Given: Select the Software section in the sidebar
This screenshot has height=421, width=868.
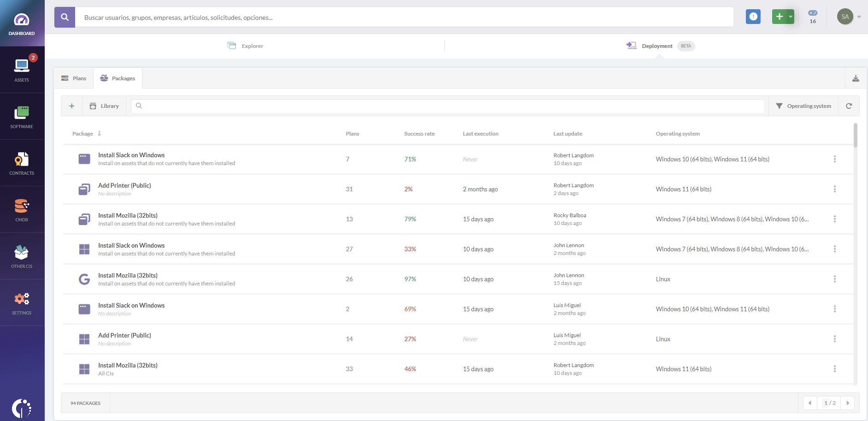Looking at the screenshot, I should point(21,116).
